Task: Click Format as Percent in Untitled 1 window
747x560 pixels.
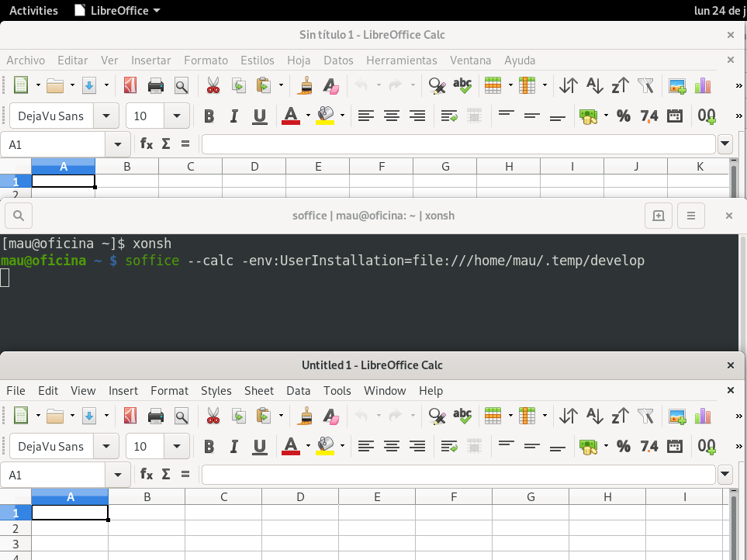Action: pyautogui.click(x=623, y=446)
